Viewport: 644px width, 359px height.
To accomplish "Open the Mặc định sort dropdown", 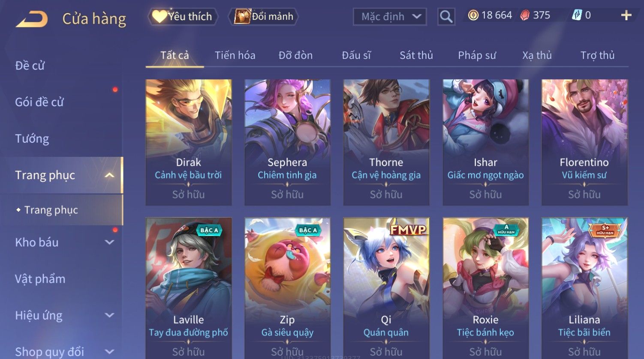I will click(390, 17).
